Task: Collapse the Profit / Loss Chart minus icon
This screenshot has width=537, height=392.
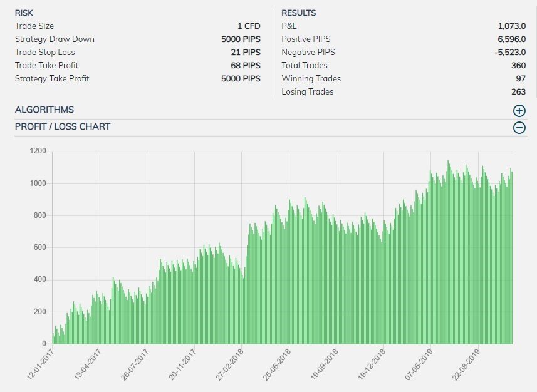Action: click(519, 128)
